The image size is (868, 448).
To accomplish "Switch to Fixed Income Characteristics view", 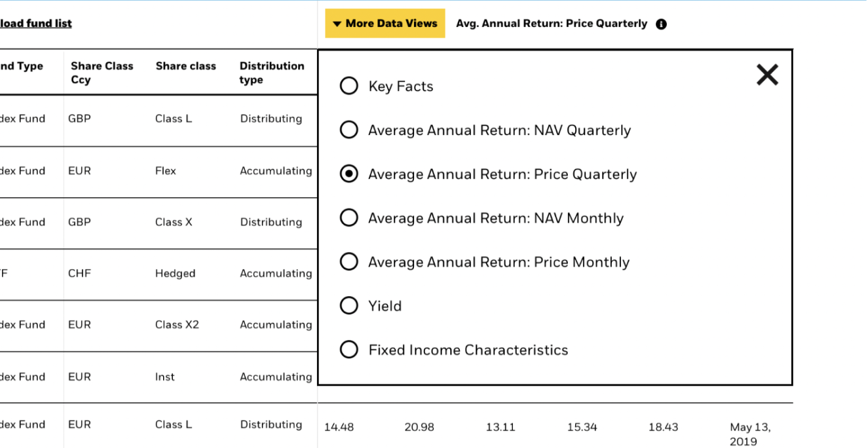I will tap(349, 350).
